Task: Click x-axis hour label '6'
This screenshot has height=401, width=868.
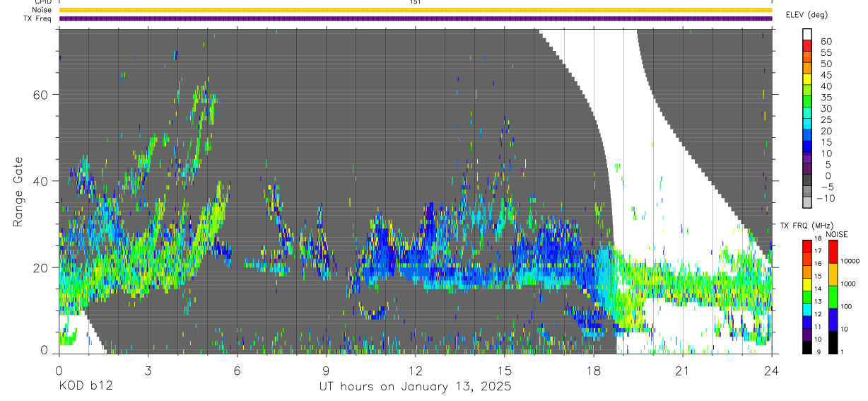Action: click(237, 371)
